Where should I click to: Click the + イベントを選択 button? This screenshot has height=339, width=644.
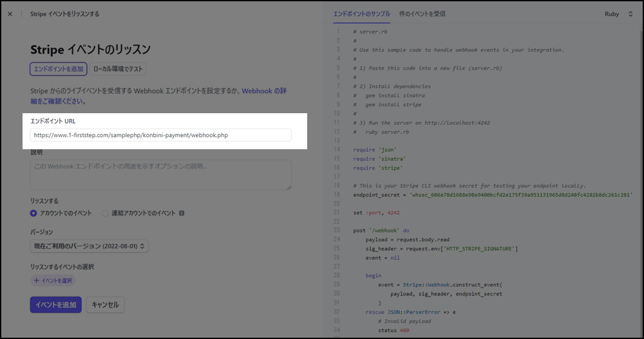click(53, 280)
